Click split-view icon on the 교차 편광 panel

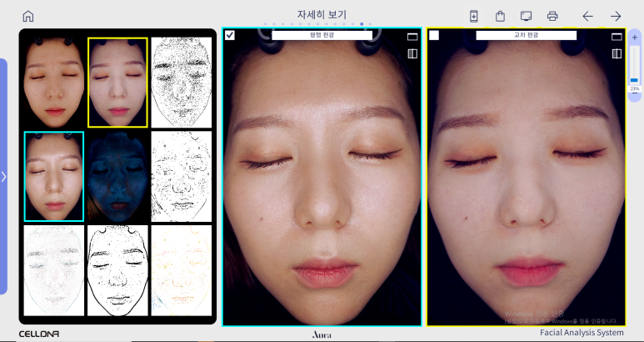(617, 54)
